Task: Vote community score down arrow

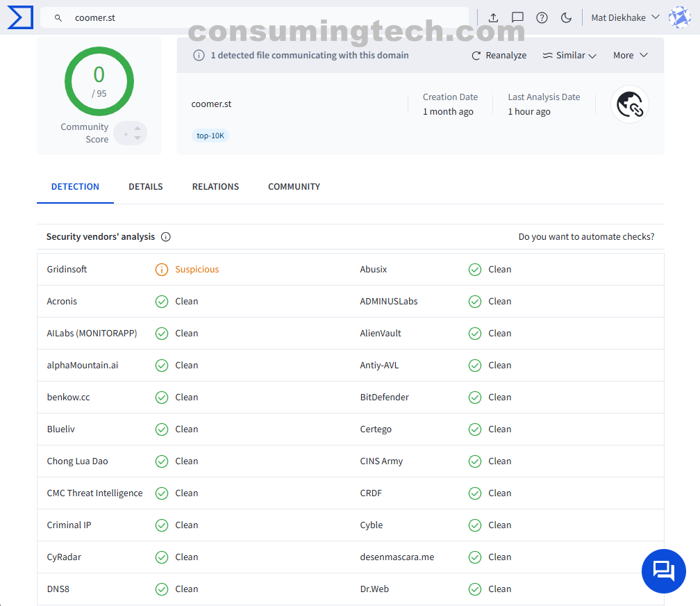Action: coord(137,138)
